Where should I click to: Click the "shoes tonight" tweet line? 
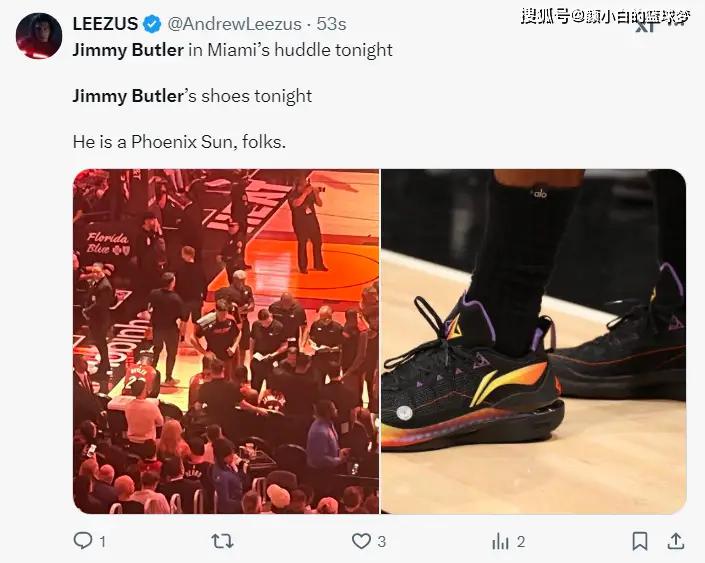point(192,96)
